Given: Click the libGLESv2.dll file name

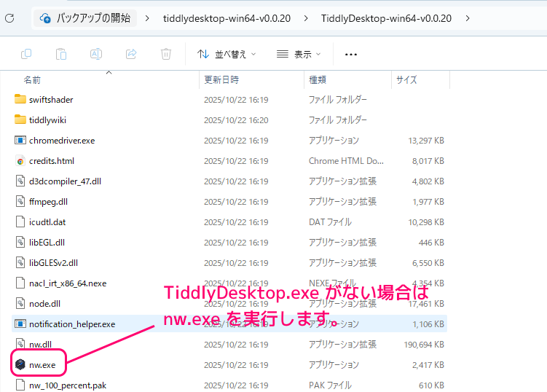Looking at the screenshot, I should click(53, 263).
